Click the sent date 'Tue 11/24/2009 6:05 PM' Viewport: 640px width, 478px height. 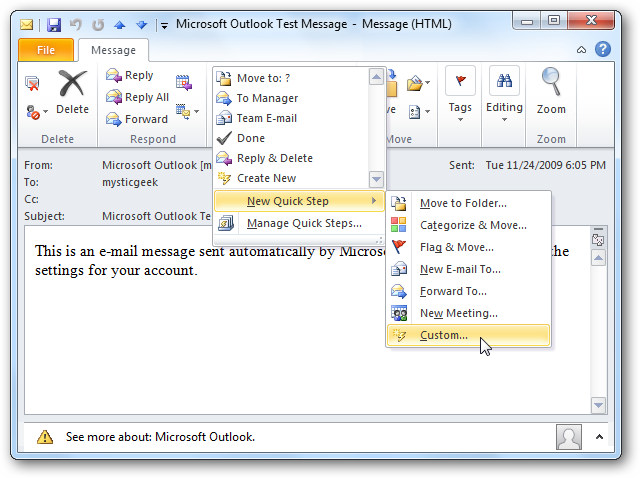click(x=545, y=165)
